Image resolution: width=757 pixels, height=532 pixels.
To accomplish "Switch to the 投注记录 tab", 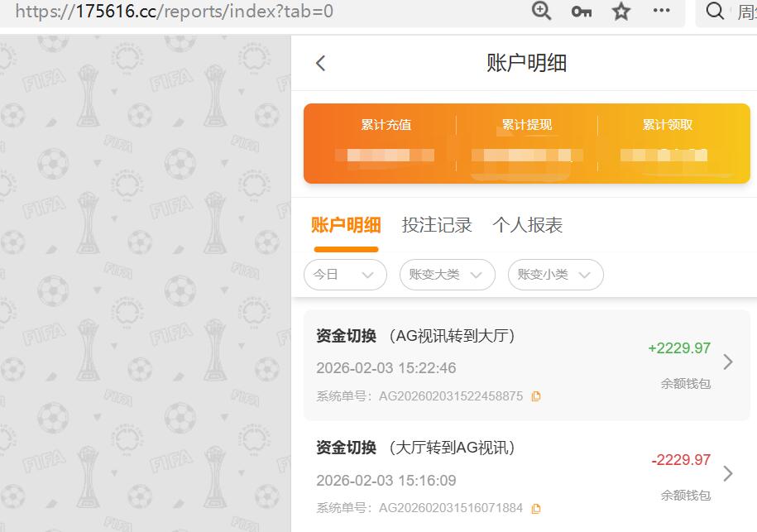I will [437, 224].
